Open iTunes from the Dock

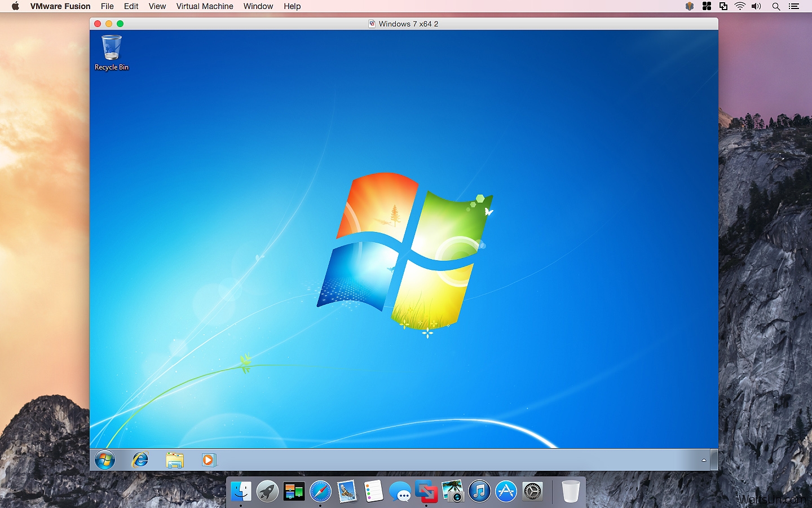(480, 492)
